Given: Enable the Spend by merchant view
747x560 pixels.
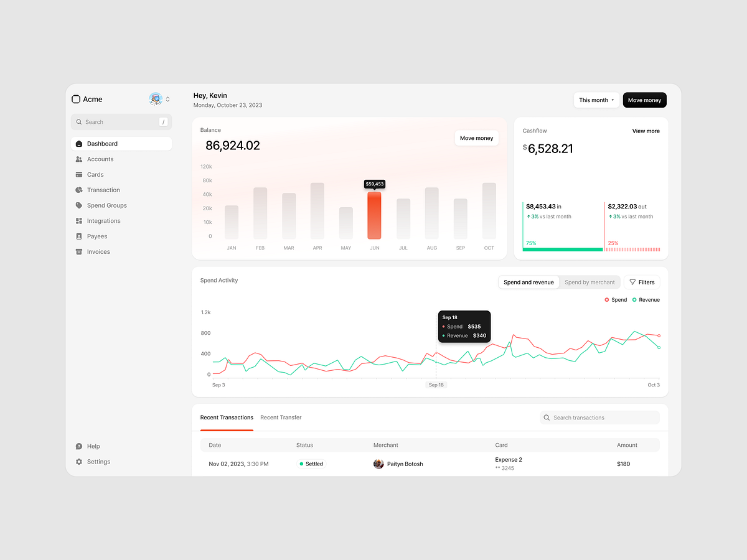Looking at the screenshot, I should (590, 282).
